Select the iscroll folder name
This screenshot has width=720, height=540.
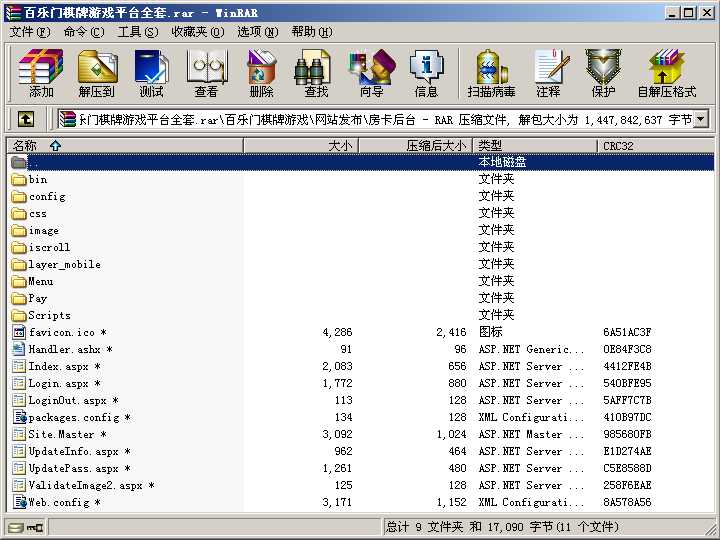coord(49,248)
